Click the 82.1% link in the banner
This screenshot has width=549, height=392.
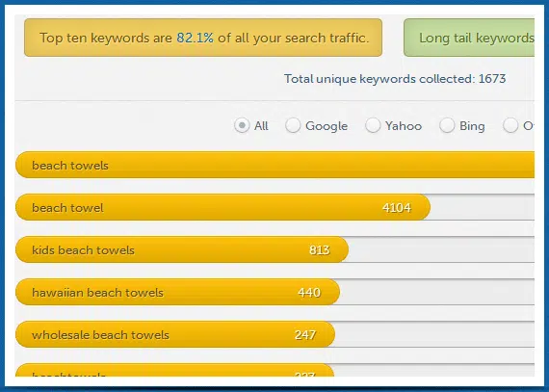coord(195,38)
